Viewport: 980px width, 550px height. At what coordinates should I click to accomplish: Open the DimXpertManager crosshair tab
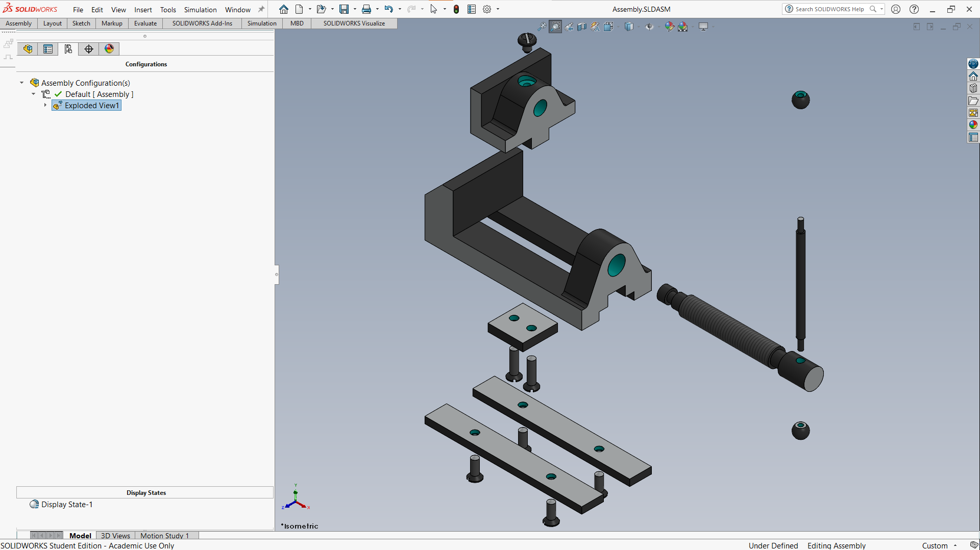pyautogui.click(x=89, y=49)
